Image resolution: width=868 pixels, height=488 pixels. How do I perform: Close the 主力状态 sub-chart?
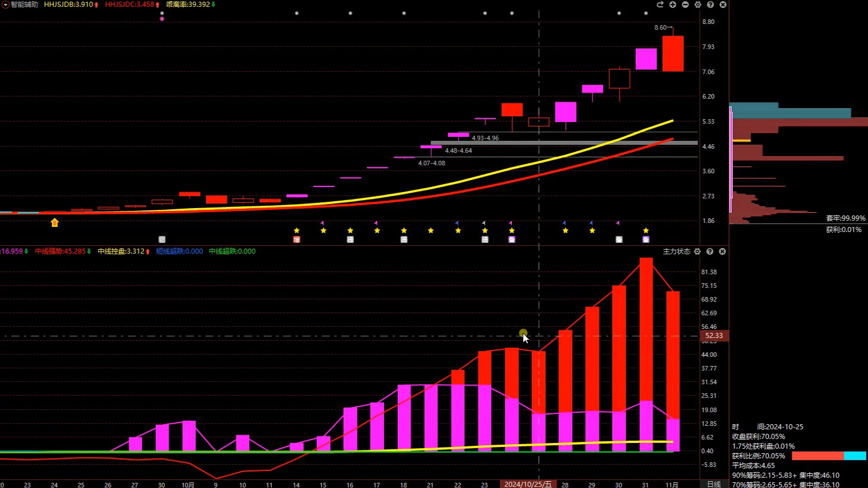tap(722, 251)
